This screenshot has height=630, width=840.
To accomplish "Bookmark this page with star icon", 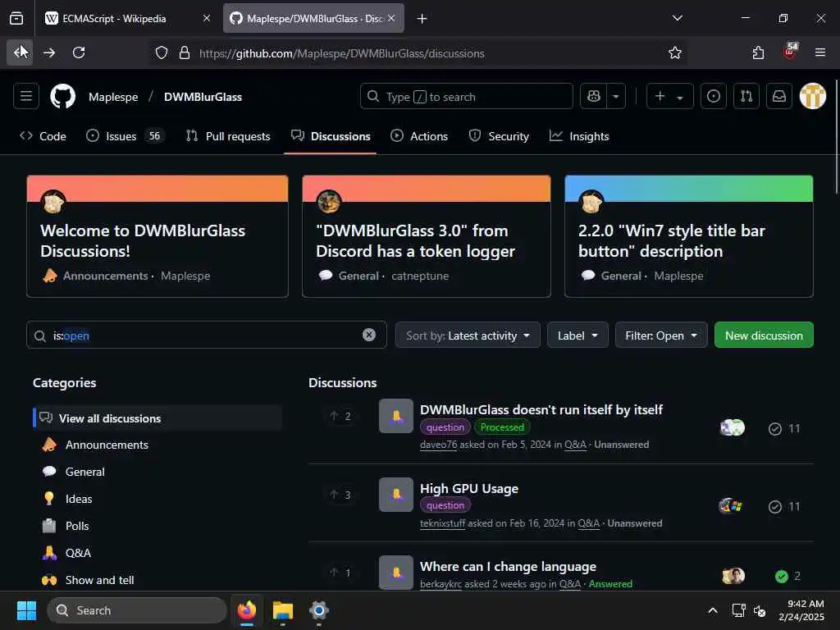I will [x=675, y=53].
